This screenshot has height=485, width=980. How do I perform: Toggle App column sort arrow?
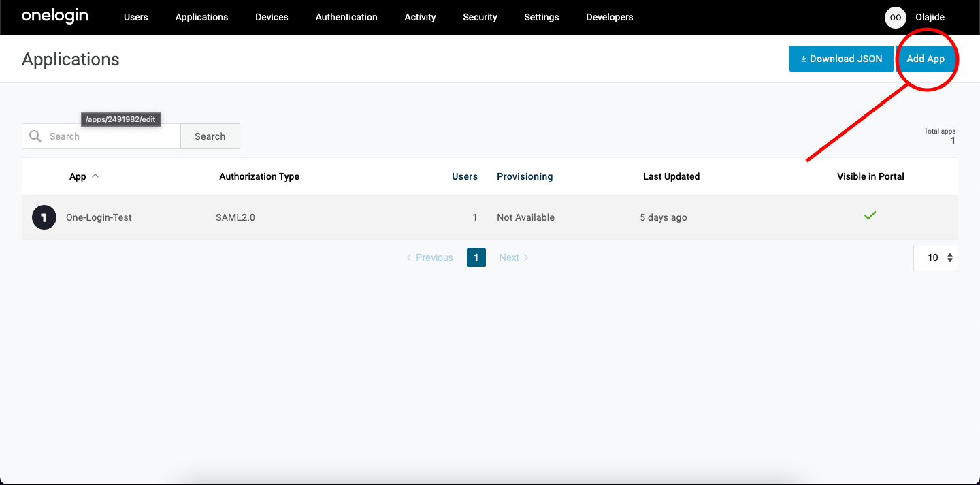point(95,176)
